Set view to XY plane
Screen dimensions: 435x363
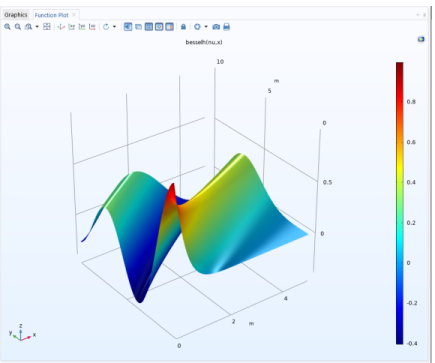tap(71, 27)
